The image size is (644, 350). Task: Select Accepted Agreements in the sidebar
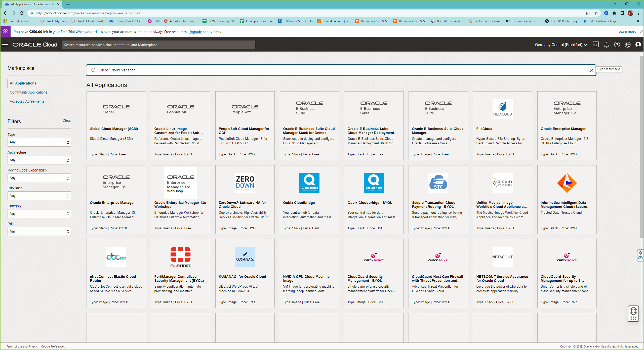(x=27, y=101)
